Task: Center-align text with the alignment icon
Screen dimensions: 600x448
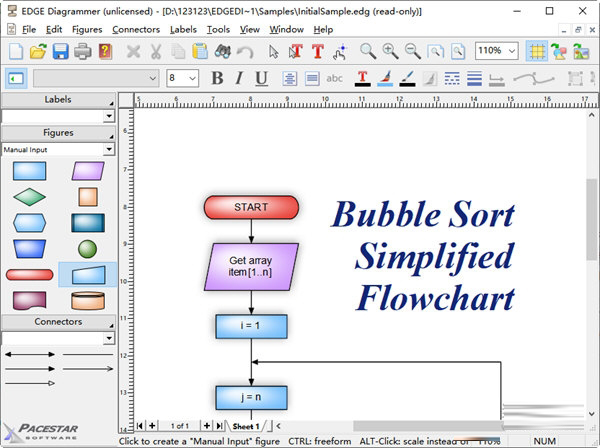Action: tap(290, 78)
